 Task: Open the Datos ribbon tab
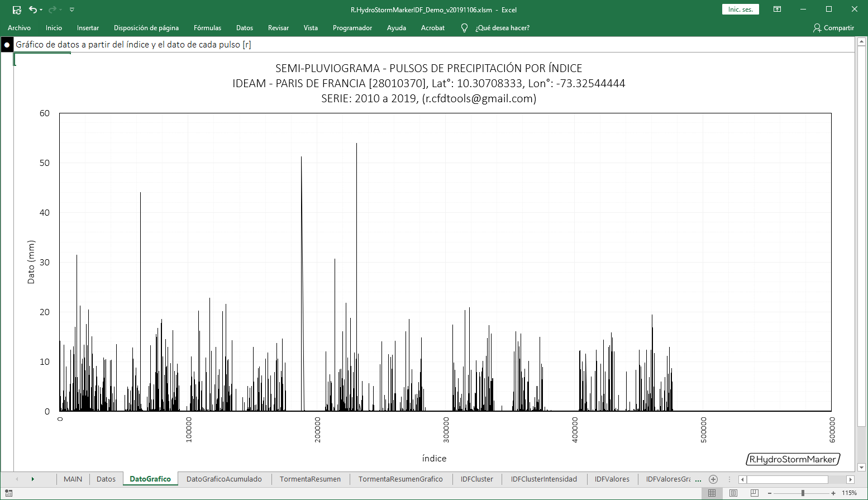coord(245,28)
